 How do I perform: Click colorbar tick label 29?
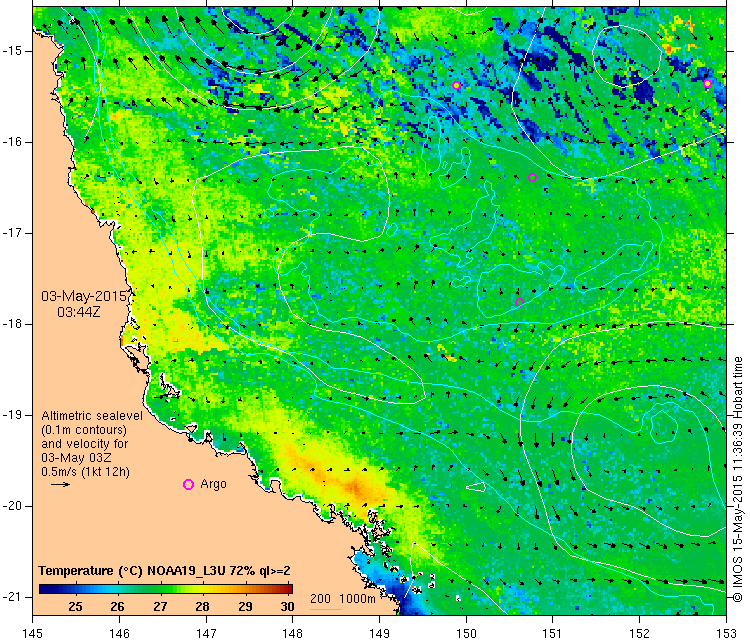(245, 607)
